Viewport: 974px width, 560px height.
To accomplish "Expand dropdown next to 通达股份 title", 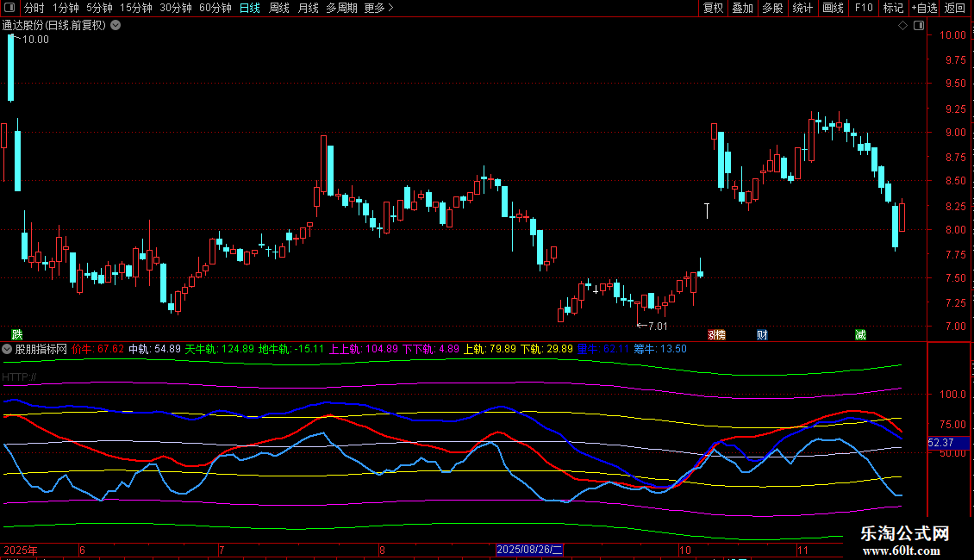I will tap(116, 26).
